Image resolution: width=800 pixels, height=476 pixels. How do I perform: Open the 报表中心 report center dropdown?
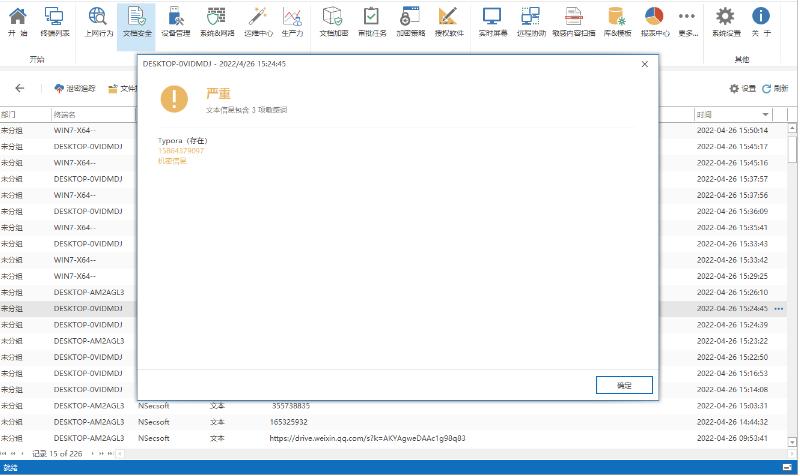655,21
